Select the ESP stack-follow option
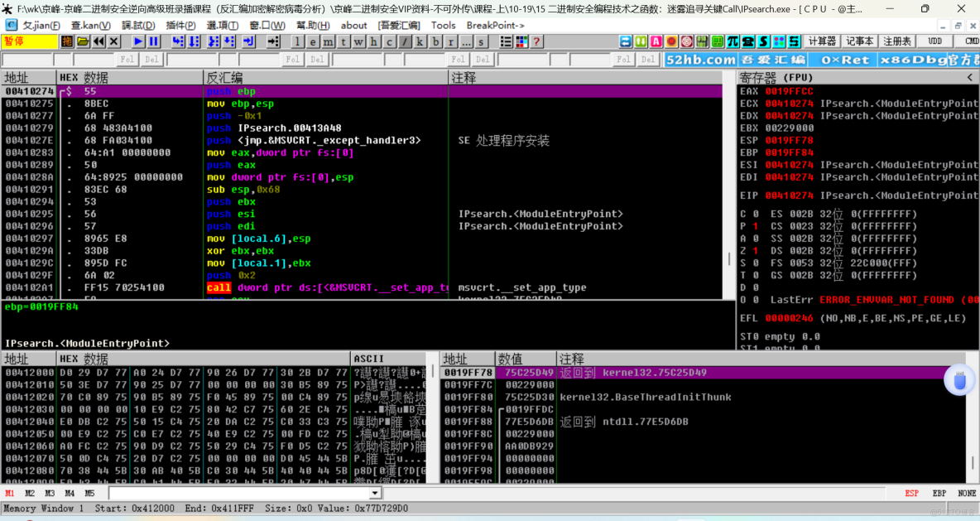980x521 pixels. tap(912, 494)
